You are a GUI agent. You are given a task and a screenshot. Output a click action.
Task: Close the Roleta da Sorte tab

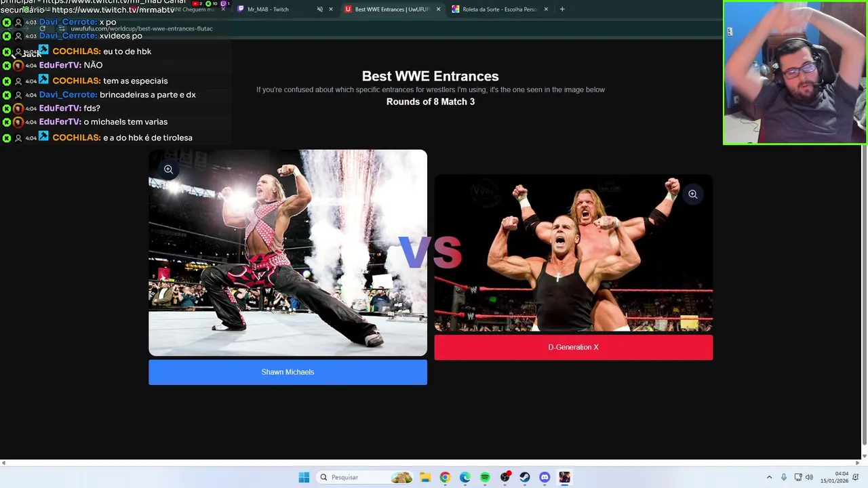pyautogui.click(x=546, y=9)
